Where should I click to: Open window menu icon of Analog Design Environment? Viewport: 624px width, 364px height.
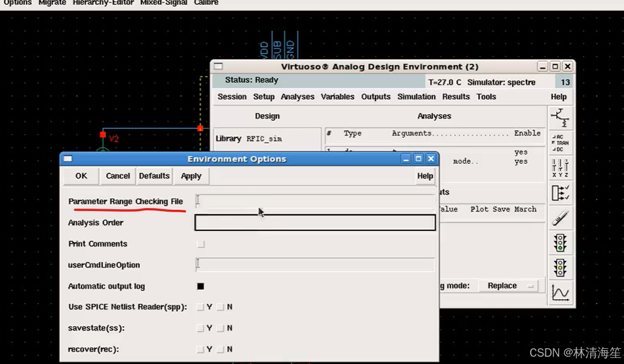pos(218,66)
